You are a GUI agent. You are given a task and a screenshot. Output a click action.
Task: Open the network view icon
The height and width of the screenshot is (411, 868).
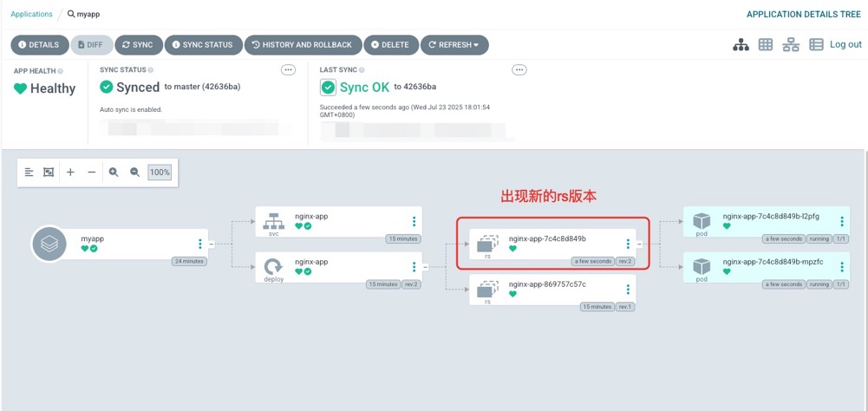(791, 45)
